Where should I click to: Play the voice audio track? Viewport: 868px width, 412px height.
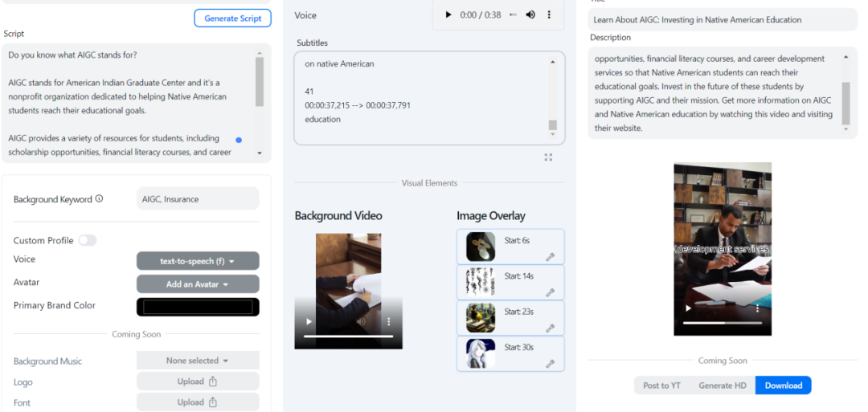click(x=448, y=15)
